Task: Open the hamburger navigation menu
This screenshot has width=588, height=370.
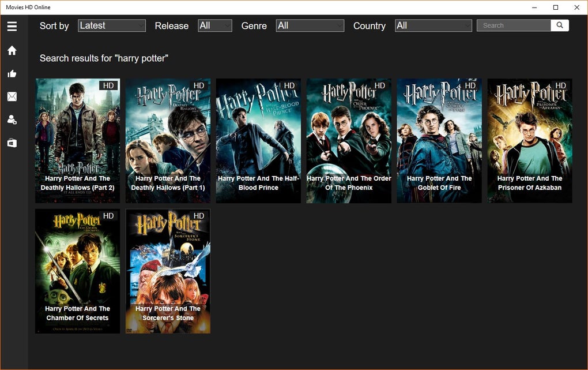Action: point(12,26)
